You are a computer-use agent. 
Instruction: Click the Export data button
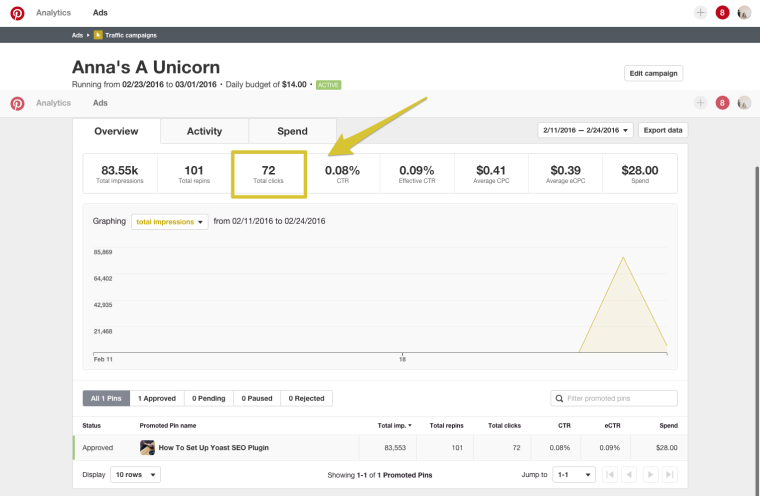click(663, 130)
